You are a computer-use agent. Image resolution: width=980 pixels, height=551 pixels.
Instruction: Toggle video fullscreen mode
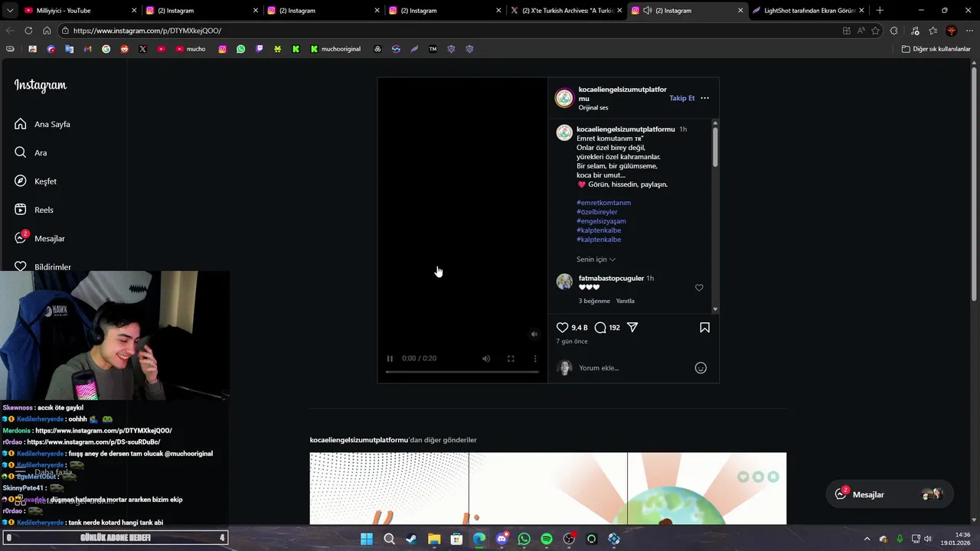[511, 358]
